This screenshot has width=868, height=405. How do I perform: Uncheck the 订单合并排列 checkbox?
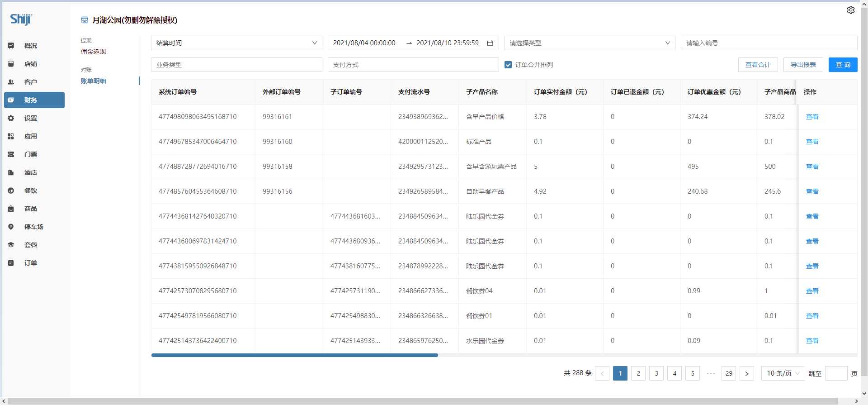point(508,65)
